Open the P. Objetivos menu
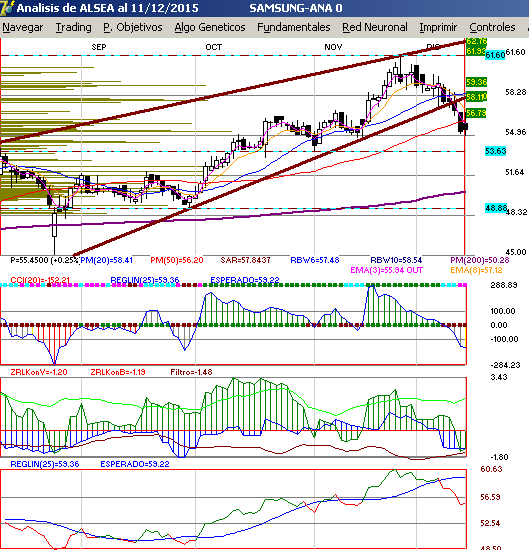Screen dimensions: 529x550 click(x=133, y=27)
